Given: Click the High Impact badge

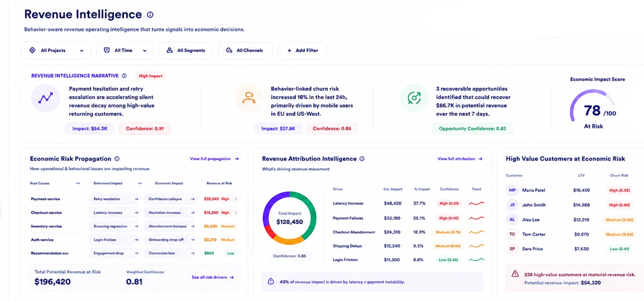Looking at the screenshot, I should pyautogui.click(x=150, y=76).
